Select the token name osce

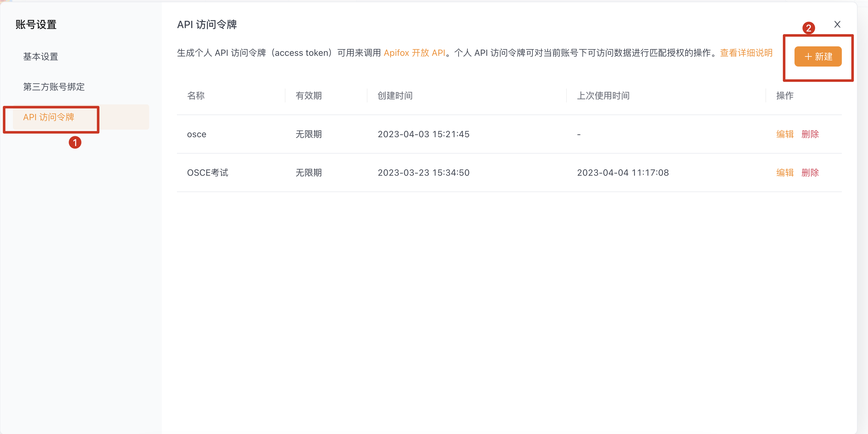click(196, 134)
